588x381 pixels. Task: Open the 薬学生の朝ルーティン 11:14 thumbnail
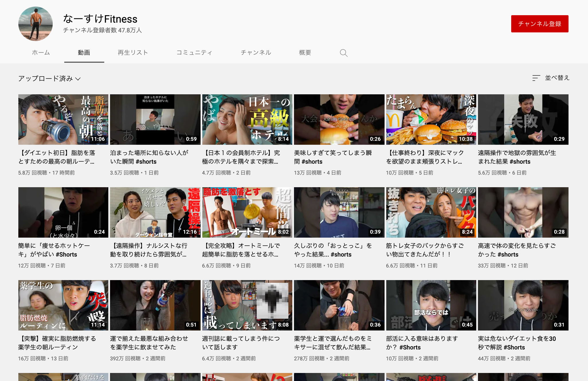(63, 305)
